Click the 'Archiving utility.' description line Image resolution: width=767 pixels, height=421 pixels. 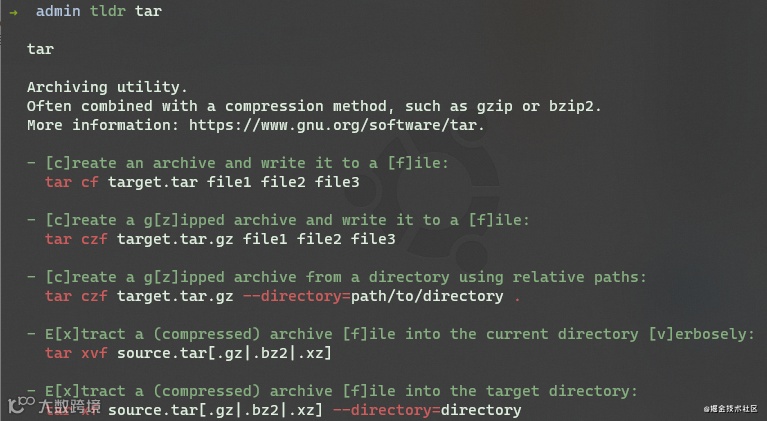107,87
